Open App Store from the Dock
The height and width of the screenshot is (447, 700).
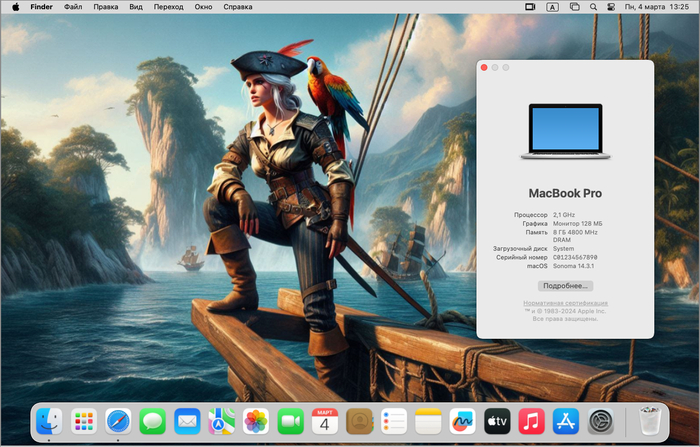tap(566, 421)
